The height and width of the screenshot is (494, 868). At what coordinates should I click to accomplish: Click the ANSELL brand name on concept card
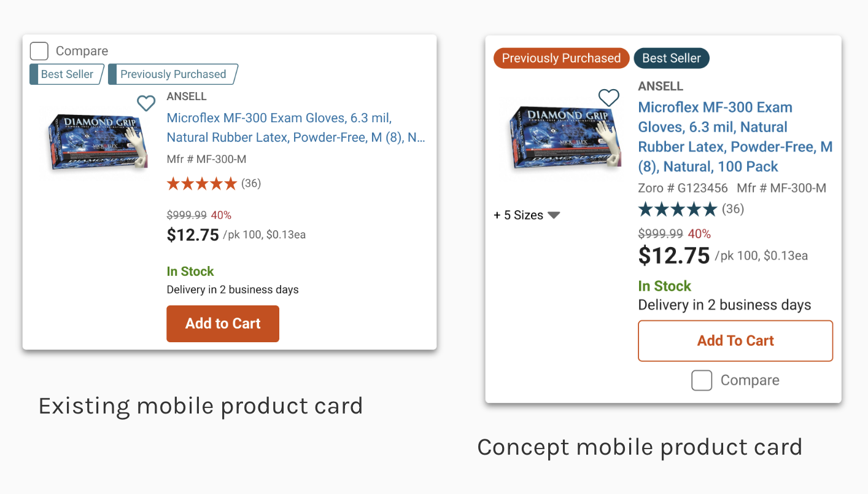[x=661, y=87]
